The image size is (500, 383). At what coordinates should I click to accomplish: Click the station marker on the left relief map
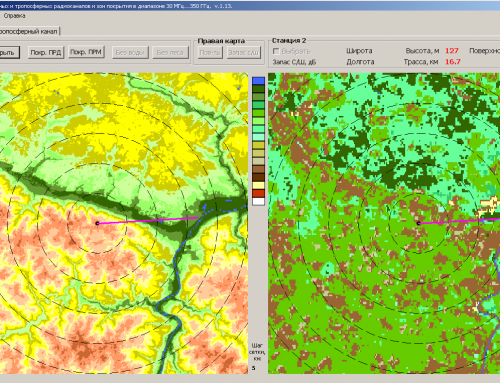97,223
